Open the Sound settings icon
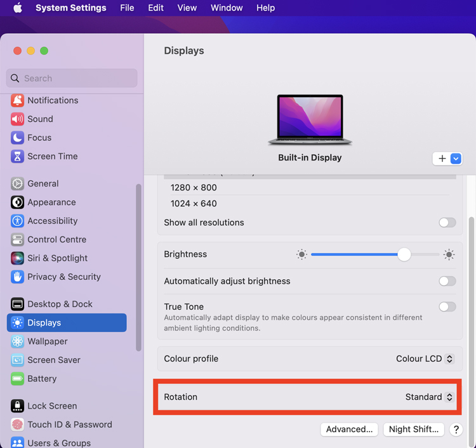476x448 pixels. (17, 119)
